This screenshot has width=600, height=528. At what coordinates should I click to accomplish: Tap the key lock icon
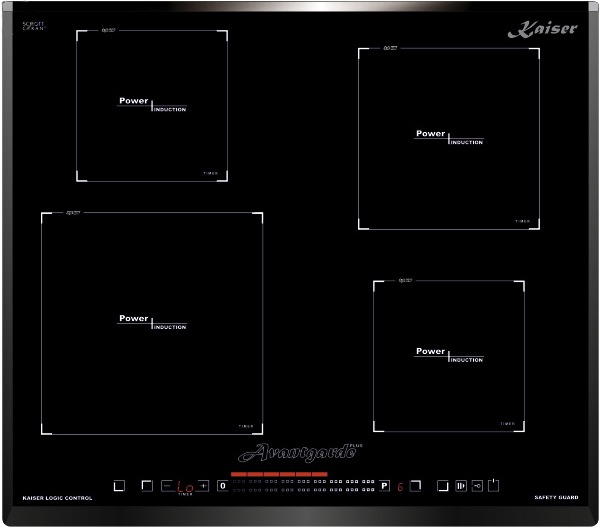point(477,486)
